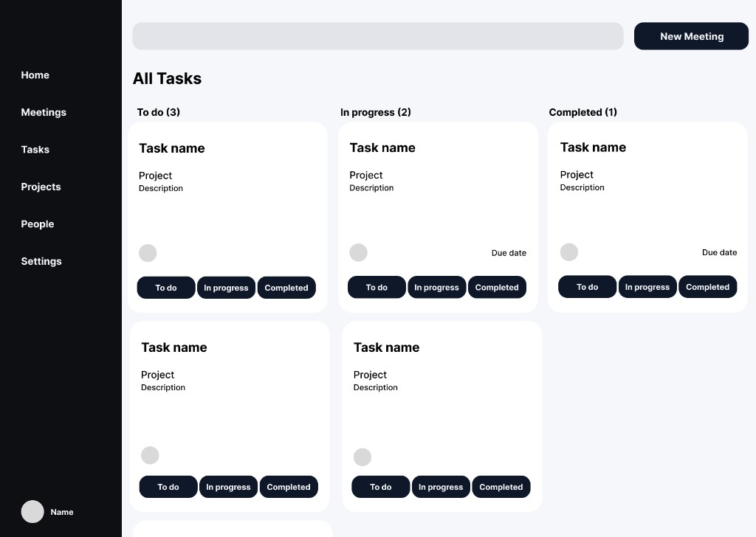This screenshot has width=756, height=537.
Task: Click assignee avatar on second In progress card
Action: (x=362, y=457)
